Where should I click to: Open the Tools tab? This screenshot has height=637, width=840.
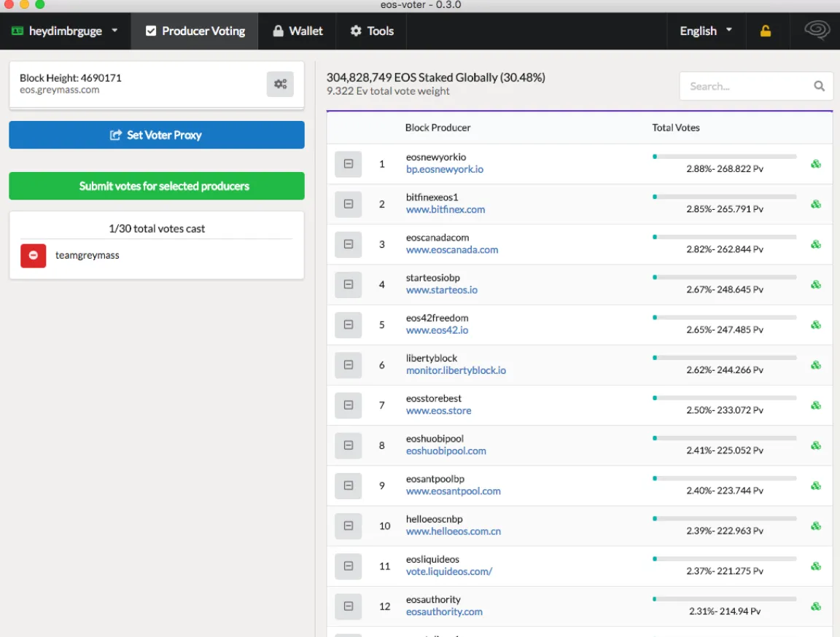tap(372, 31)
